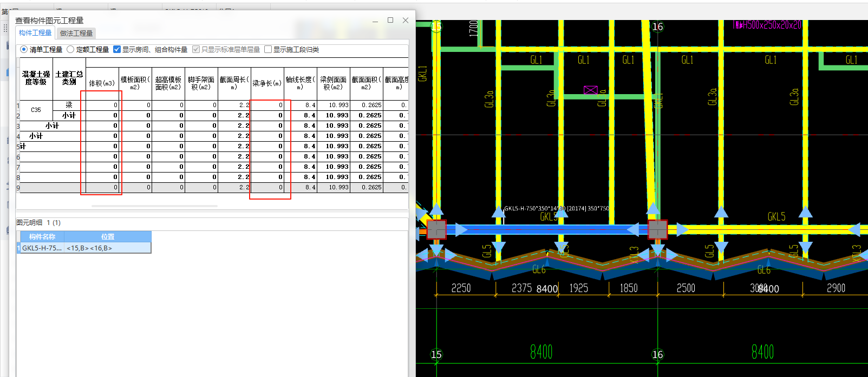Open the 做法工程量 tab
868x377 pixels.
(76, 33)
